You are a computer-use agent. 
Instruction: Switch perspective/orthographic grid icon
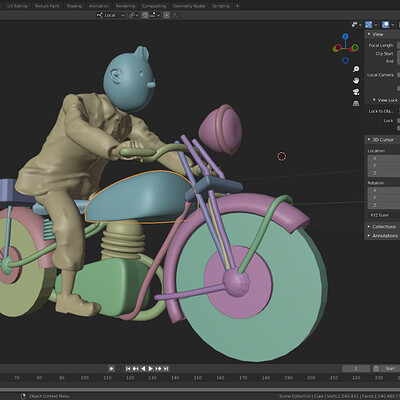[356, 103]
